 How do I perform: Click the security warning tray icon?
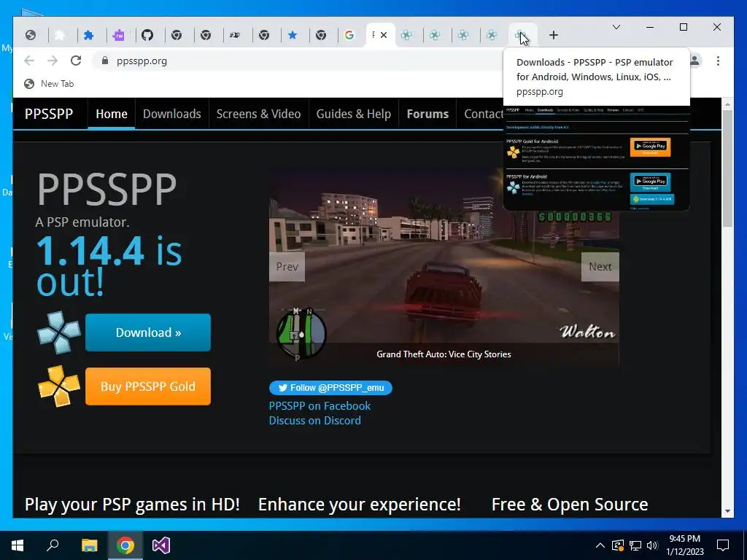click(x=617, y=545)
